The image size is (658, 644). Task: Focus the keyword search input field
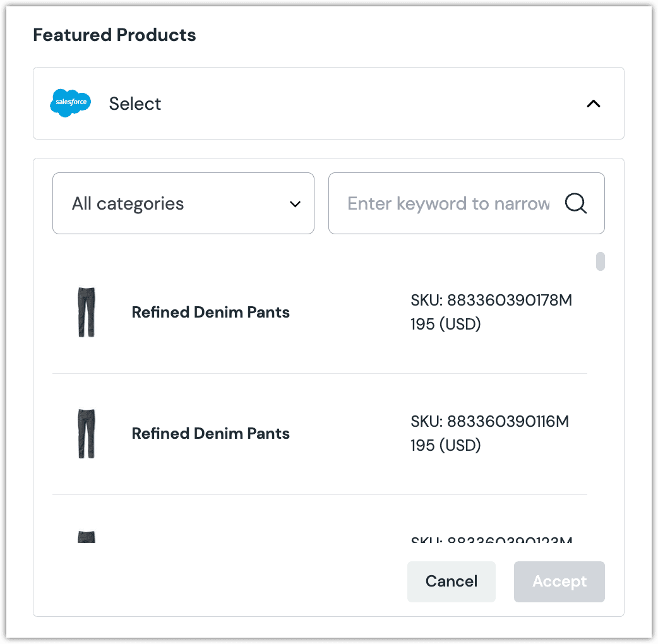coord(448,203)
